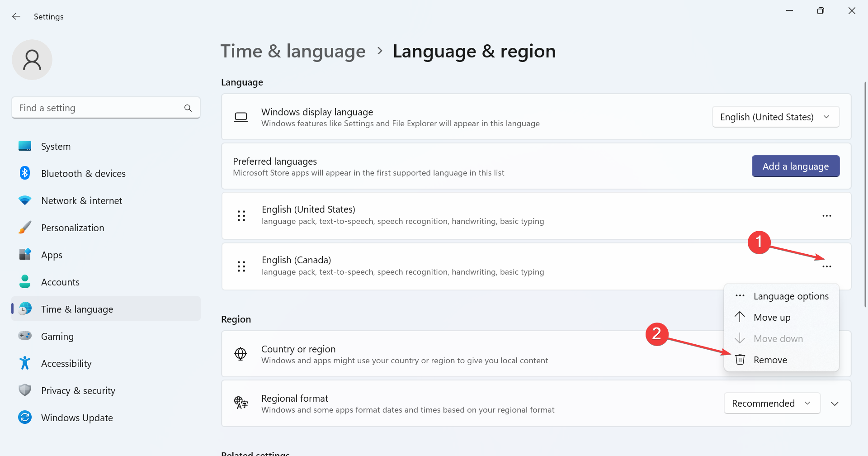
Task: Open the Personalization label
Action: tap(73, 228)
